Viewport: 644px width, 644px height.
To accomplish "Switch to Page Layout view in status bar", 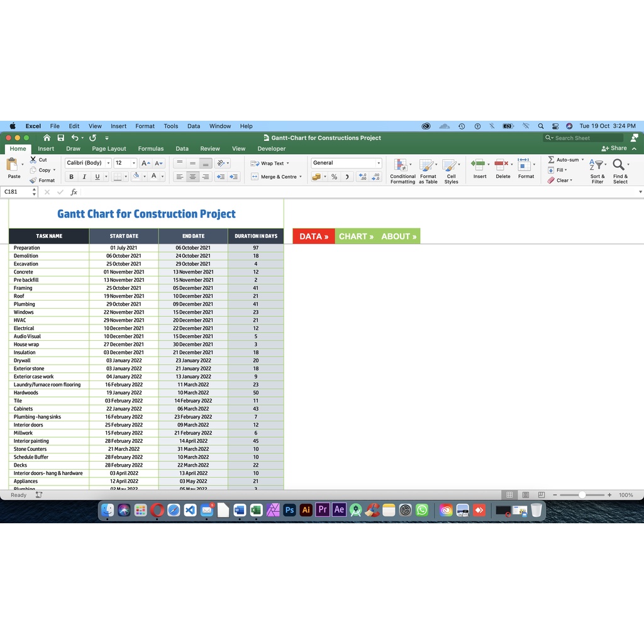I will click(x=525, y=495).
